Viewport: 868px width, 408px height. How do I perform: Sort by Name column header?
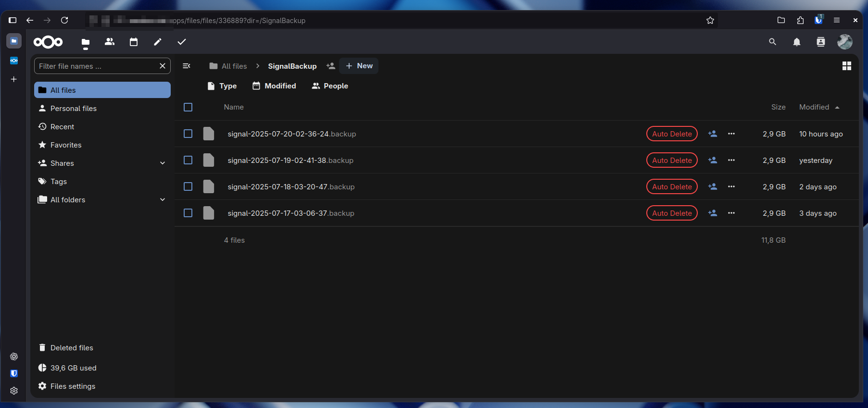coord(234,107)
